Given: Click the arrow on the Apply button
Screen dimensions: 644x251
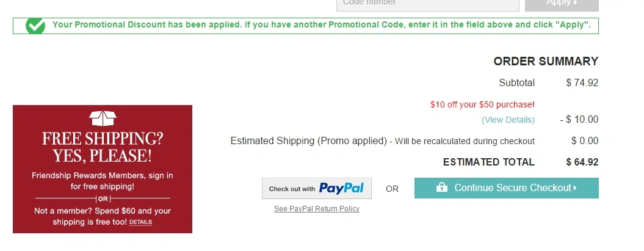Looking at the screenshot, I should (x=576, y=2).
